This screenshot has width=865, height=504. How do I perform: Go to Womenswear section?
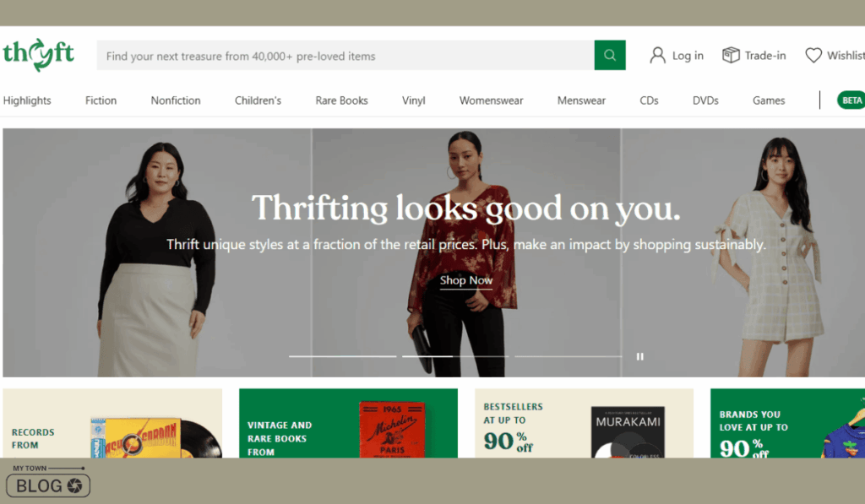[x=491, y=100]
